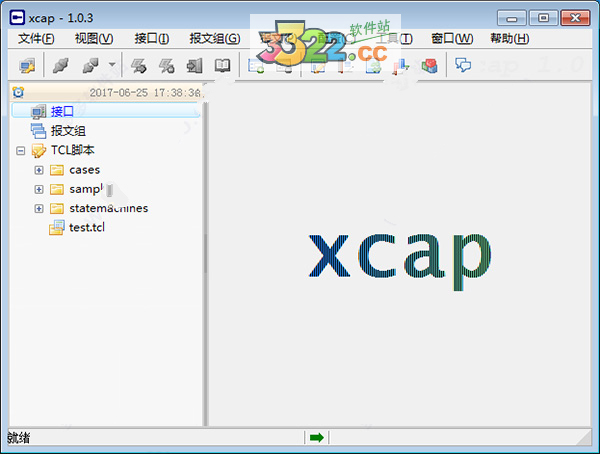Click the blue speech bubbles toolbar icon
Viewport: 600px width, 454px height.
463,65
